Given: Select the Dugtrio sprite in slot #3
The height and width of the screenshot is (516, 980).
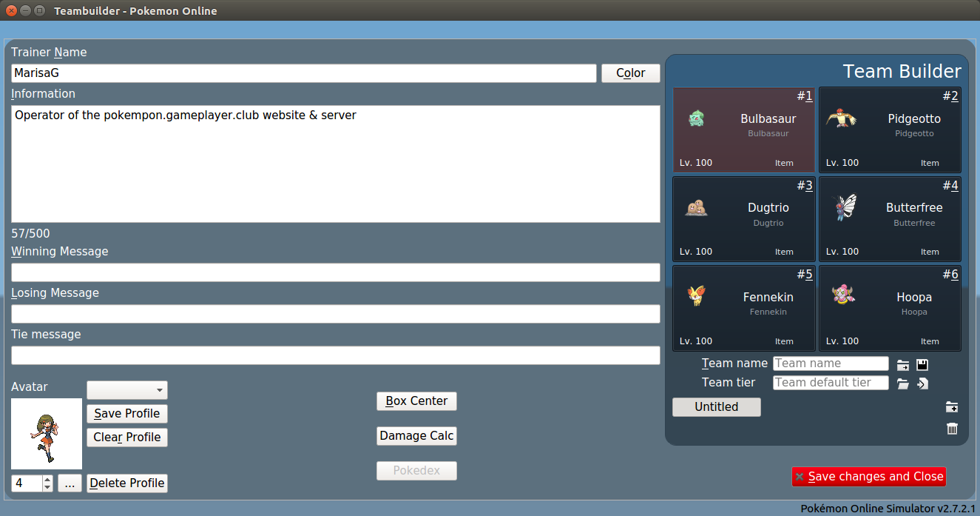Looking at the screenshot, I should 695,207.
